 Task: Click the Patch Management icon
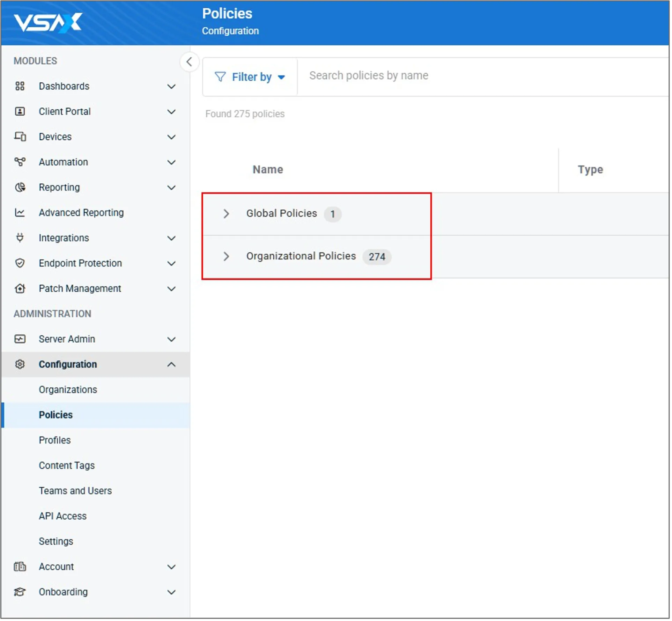point(20,288)
